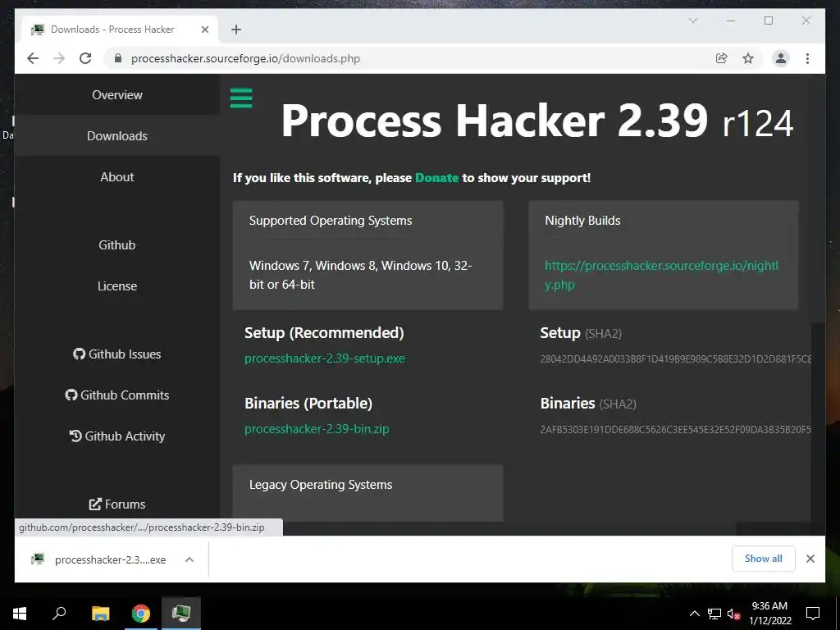Open the About sidebar page
840x630 pixels.
pyautogui.click(x=116, y=177)
